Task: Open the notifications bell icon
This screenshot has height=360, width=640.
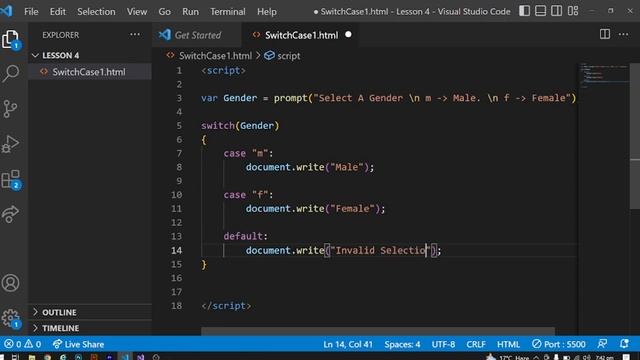Action: (624, 344)
